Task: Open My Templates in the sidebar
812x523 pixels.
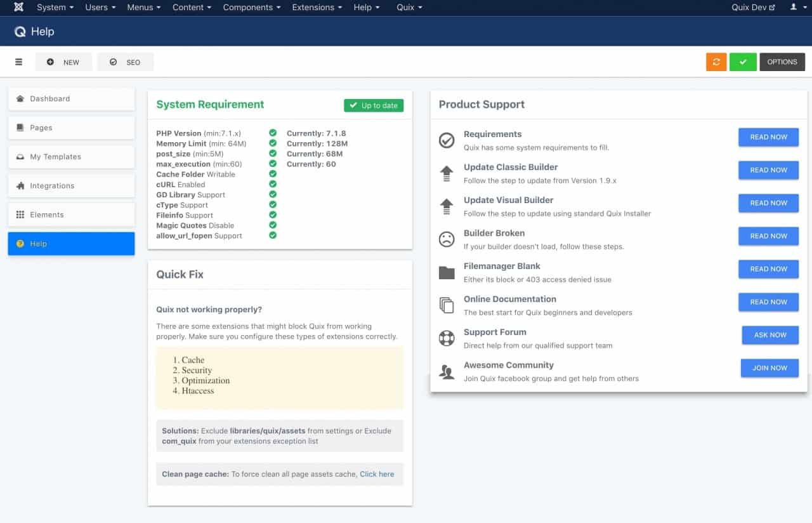Action: tap(71, 157)
